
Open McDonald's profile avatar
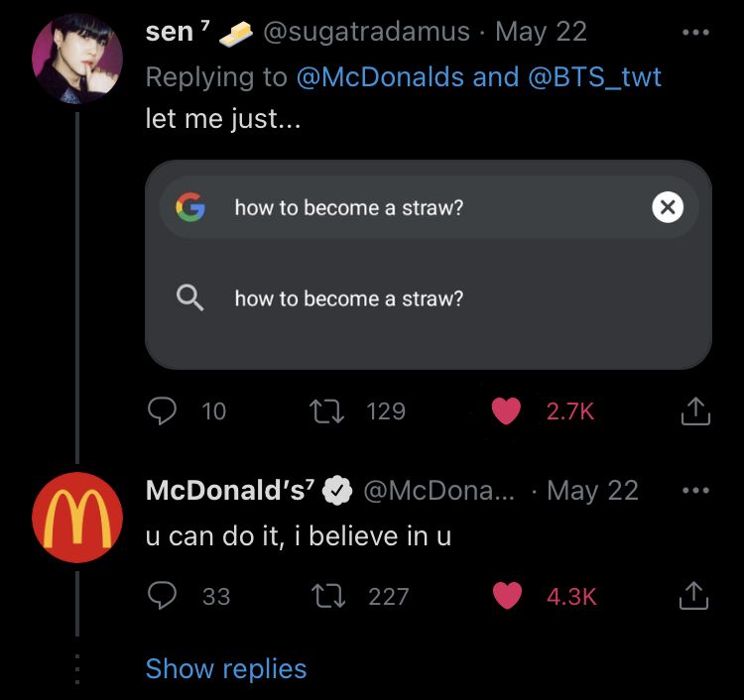[77, 518]
